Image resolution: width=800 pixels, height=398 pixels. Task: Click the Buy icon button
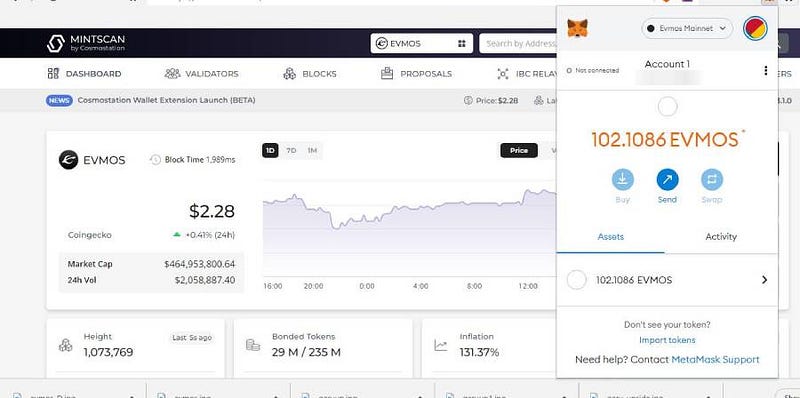tap(622, 180)
